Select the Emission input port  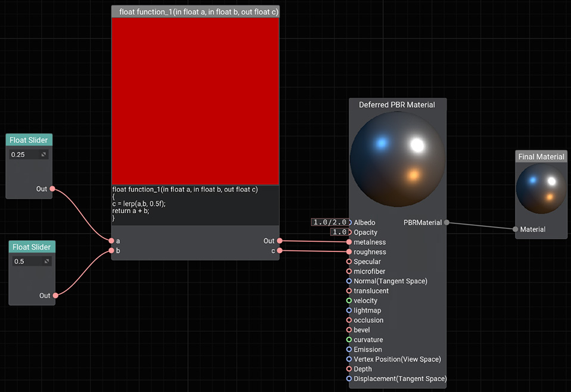click(x=349, y=350)
